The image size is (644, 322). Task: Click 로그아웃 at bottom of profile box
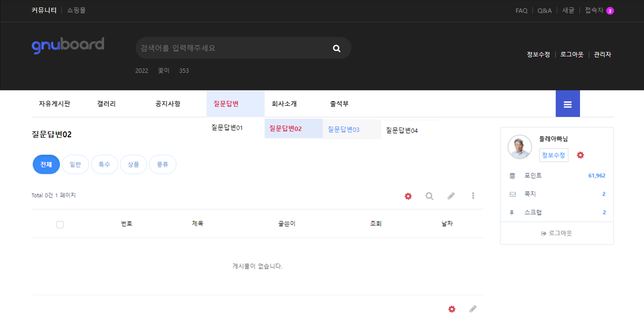[556, 233]
